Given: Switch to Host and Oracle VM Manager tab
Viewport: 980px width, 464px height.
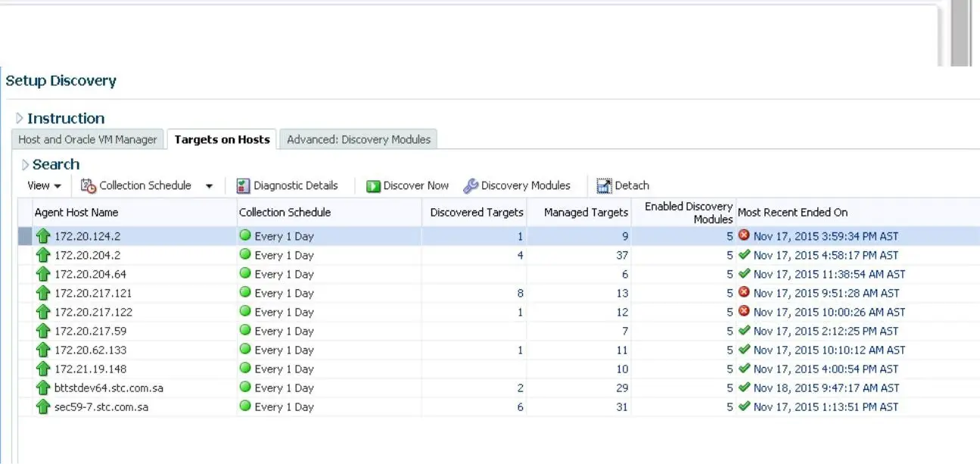Looking at the screenshot, I should pyautogui.click(x=88, y=139).
